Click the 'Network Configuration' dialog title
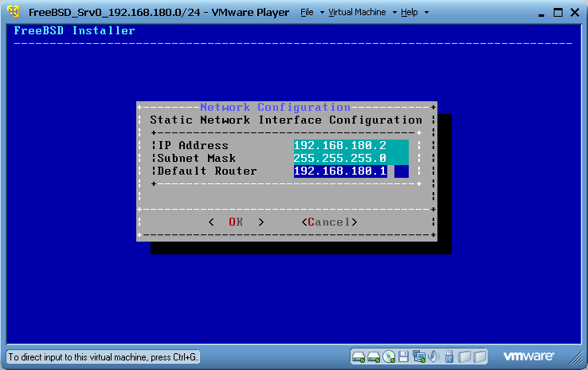This screenshot has width=588, height=370. tap(275, 108)
